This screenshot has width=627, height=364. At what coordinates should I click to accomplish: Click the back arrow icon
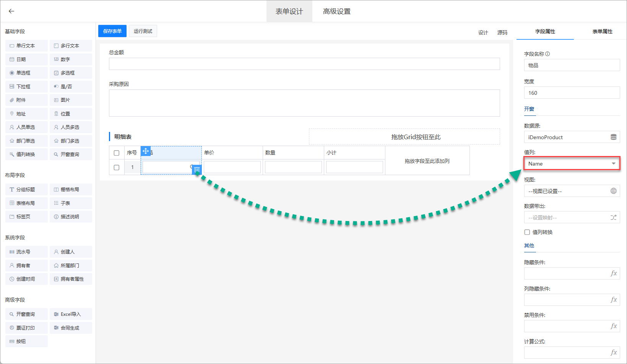pos(11,11)
